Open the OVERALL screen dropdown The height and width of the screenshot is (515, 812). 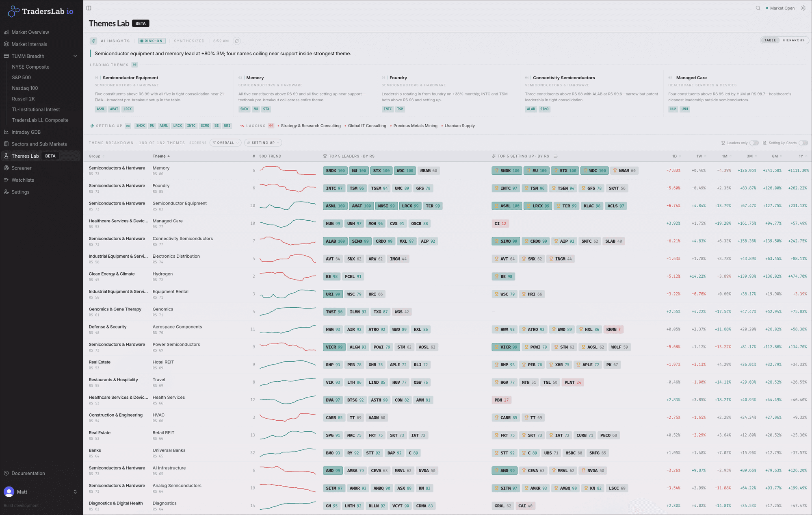coord(225,143)
